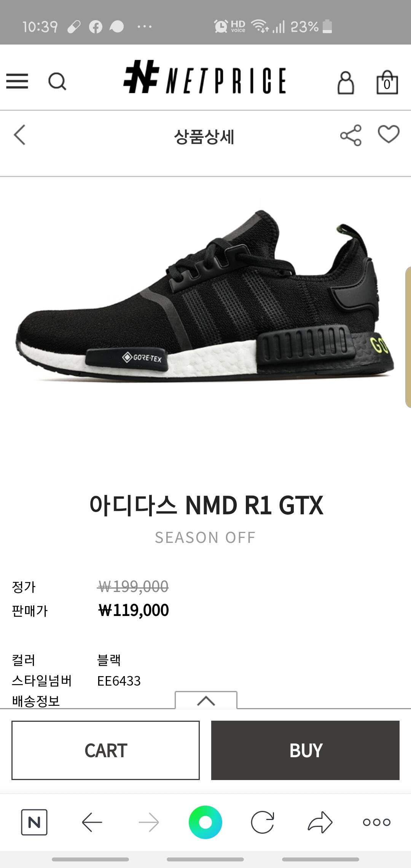
Task: Tap the green Naver search circle
Action: coord(205,822)
